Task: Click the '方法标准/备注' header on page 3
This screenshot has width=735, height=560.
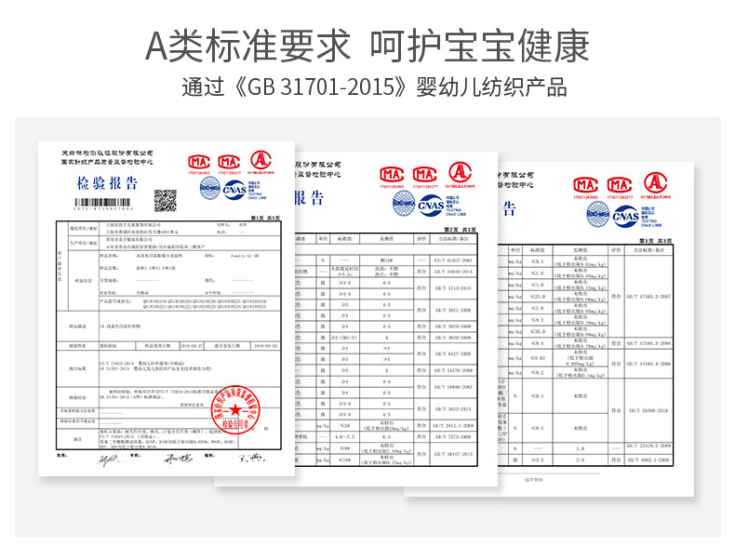Action: click(x=648, y=250)
